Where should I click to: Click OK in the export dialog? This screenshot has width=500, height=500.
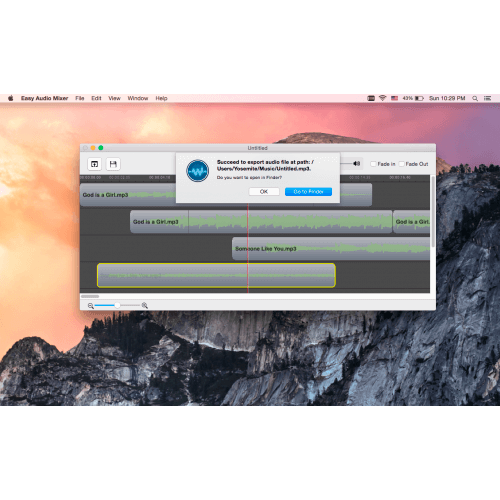point(264,192)
